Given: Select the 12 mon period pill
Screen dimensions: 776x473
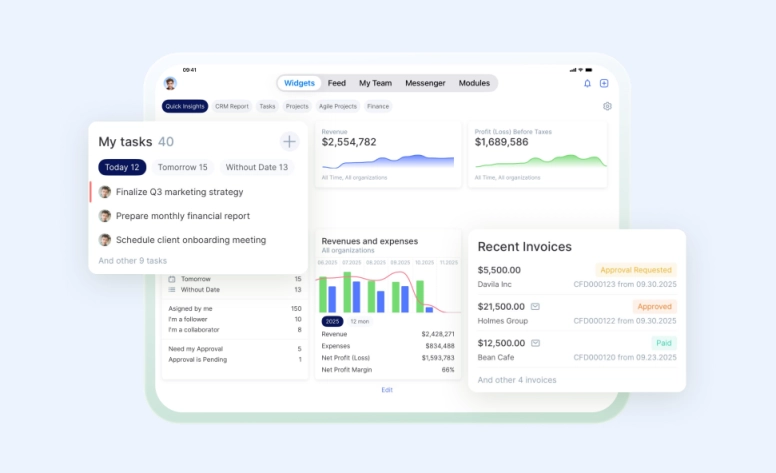Looking at the screenshot, I should pyautogui.click(x=360, y=322).
